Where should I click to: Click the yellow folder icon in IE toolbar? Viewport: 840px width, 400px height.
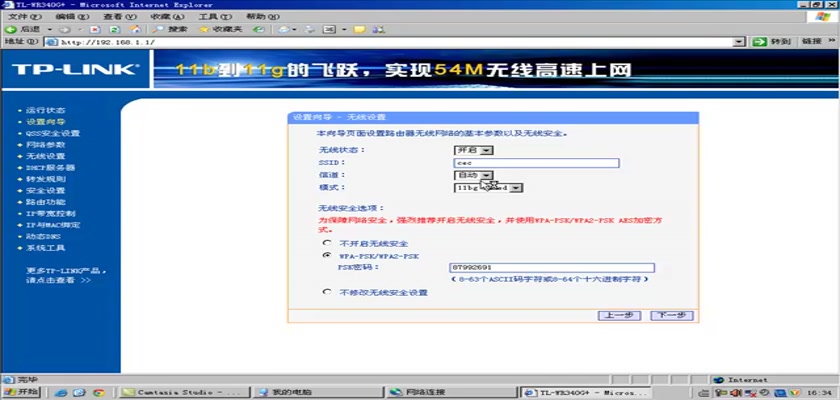click(x=359, y=29)
